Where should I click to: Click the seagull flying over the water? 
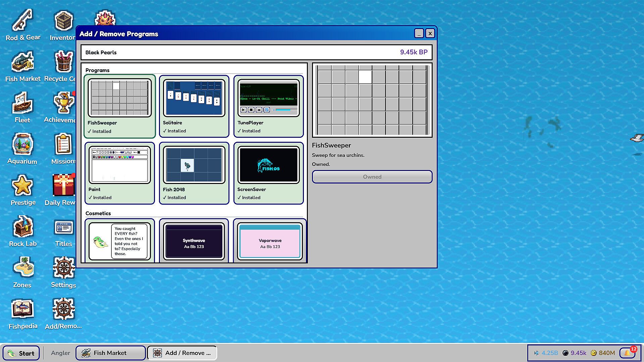point(637,138)
